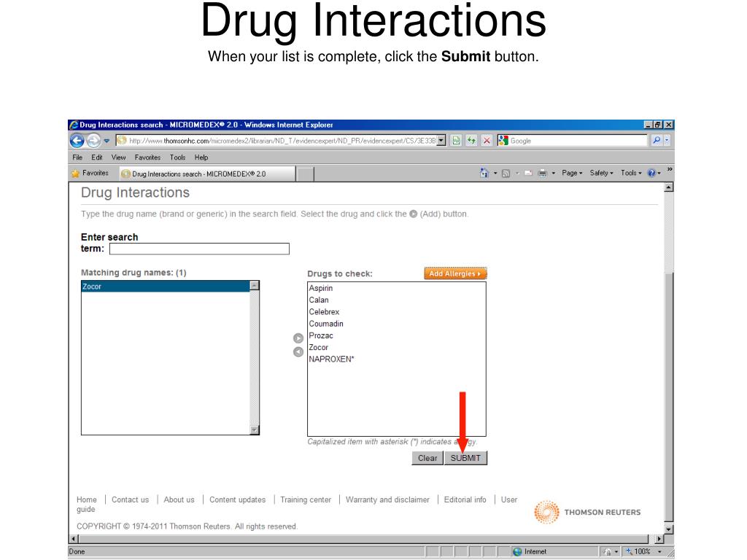The image size is (747, 560).
Task: Select Aspirin in drugs to check
Action: click(321, 288)
